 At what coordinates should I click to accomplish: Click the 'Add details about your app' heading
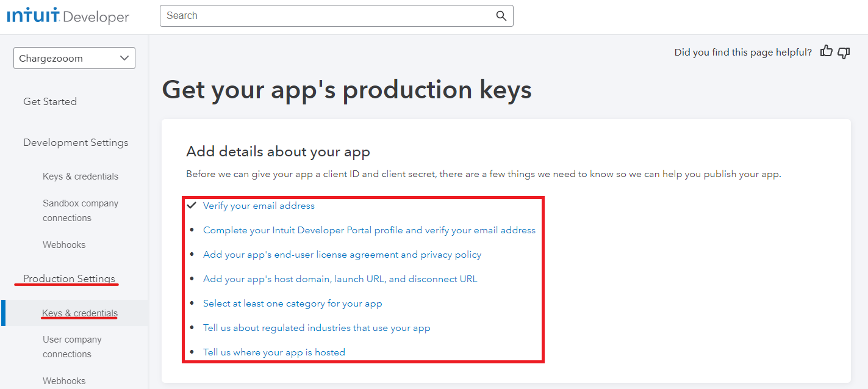278,151
